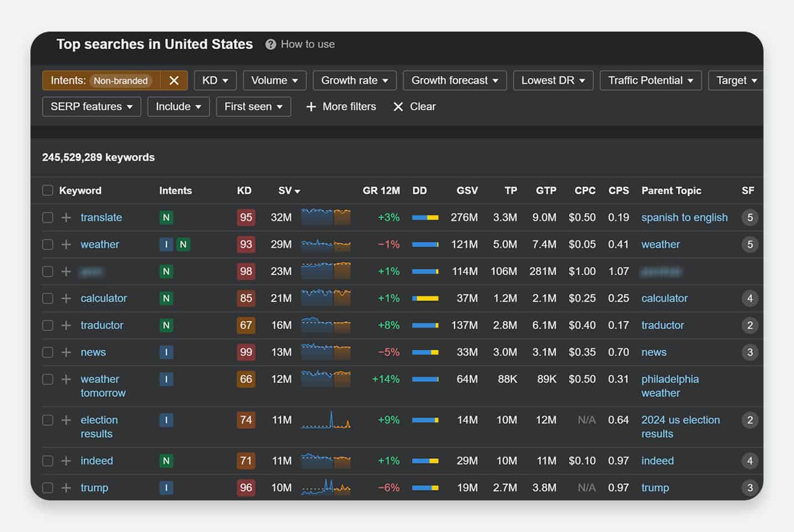Click the I intent badge for news
The height and width of the screenshot is (532, 794).
coord(166,352)
